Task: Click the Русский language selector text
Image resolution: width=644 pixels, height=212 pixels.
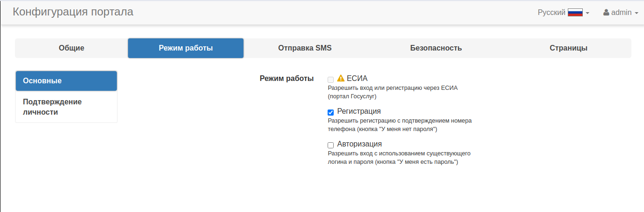Action: (551, 13)
